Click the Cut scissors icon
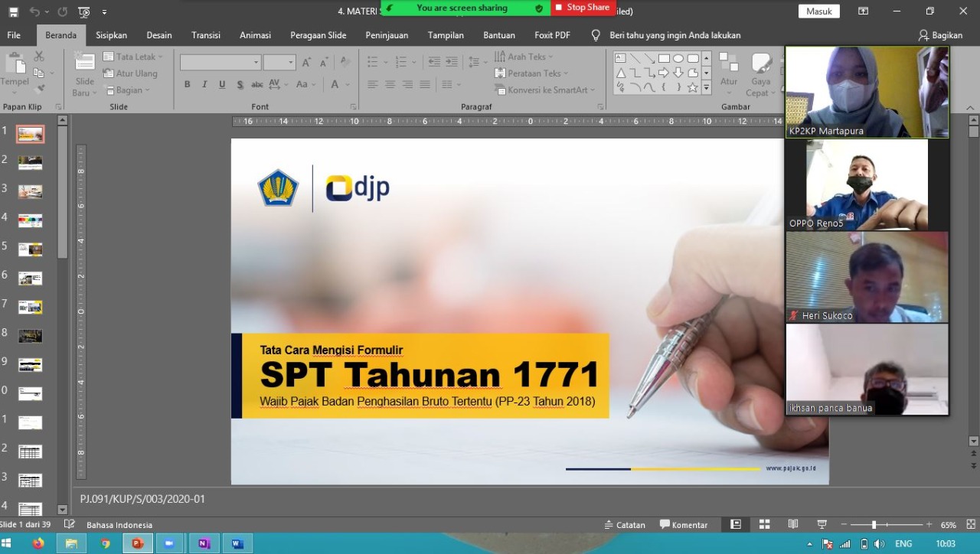This screenshot has height=554, width=980. pyautogui.click(x=39, y=57)
